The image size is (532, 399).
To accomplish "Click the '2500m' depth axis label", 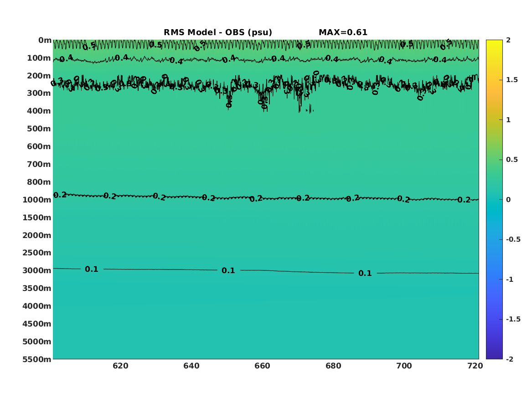I will 37,253.
